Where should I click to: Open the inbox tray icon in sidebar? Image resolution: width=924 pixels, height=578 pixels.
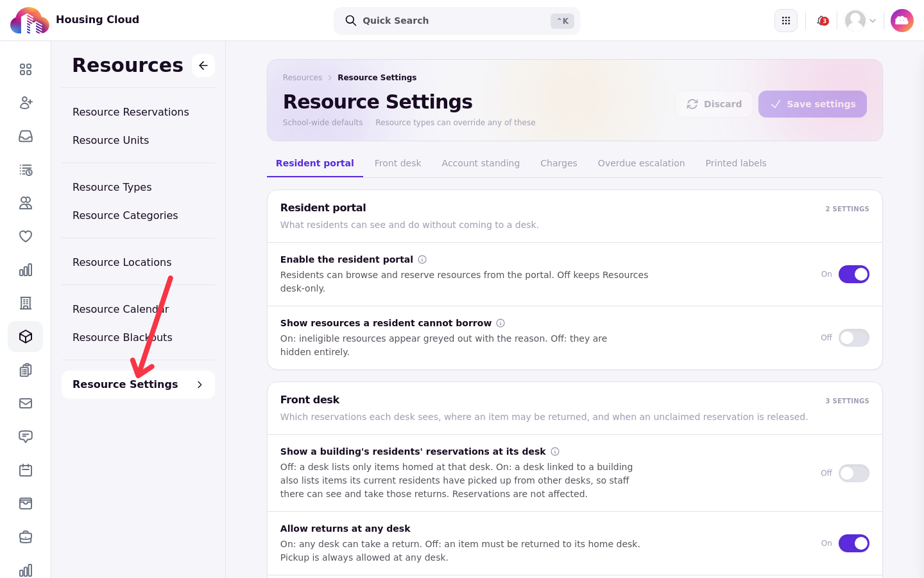coord(26,136)
